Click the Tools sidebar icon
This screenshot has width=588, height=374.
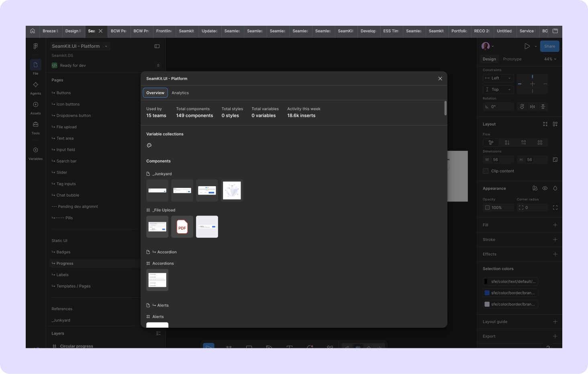pos(35,125)
